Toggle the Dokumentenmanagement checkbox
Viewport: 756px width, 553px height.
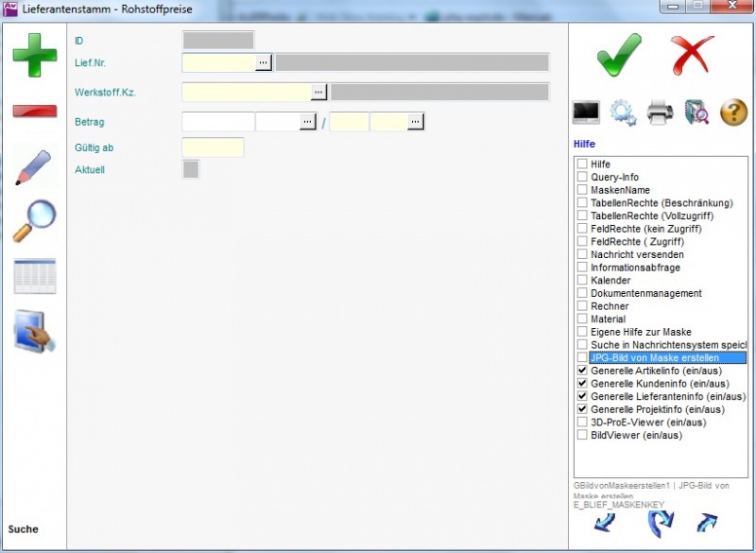coord(582,294)
